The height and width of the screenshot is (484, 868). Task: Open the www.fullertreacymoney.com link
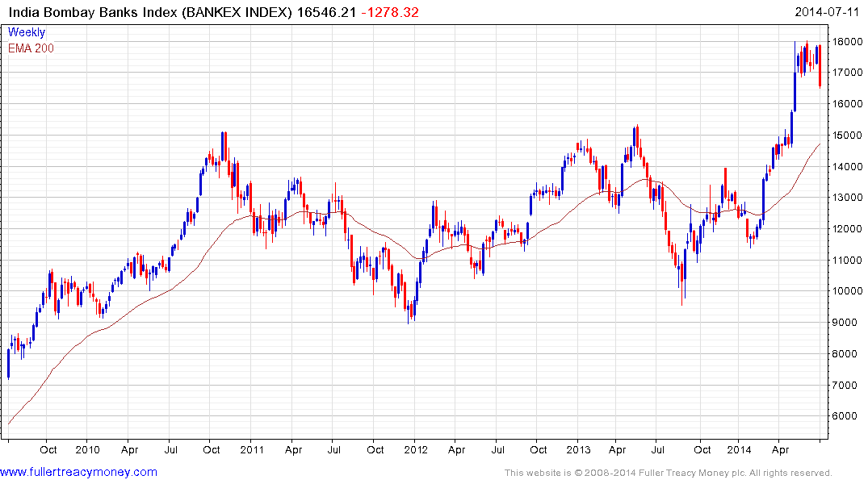(x=78, y=473)
